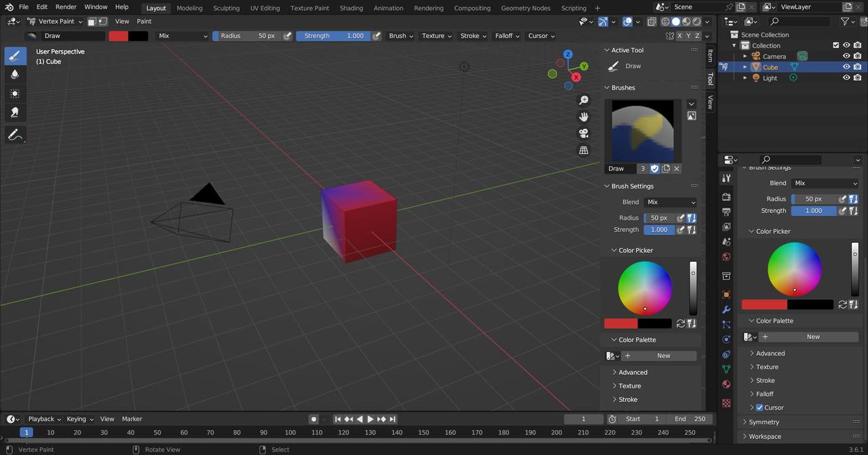Image resolution: width=868 pixels, height=455 pixels.
Task: Click the zoom magnifier viewport icon
Action: [583, 100]
